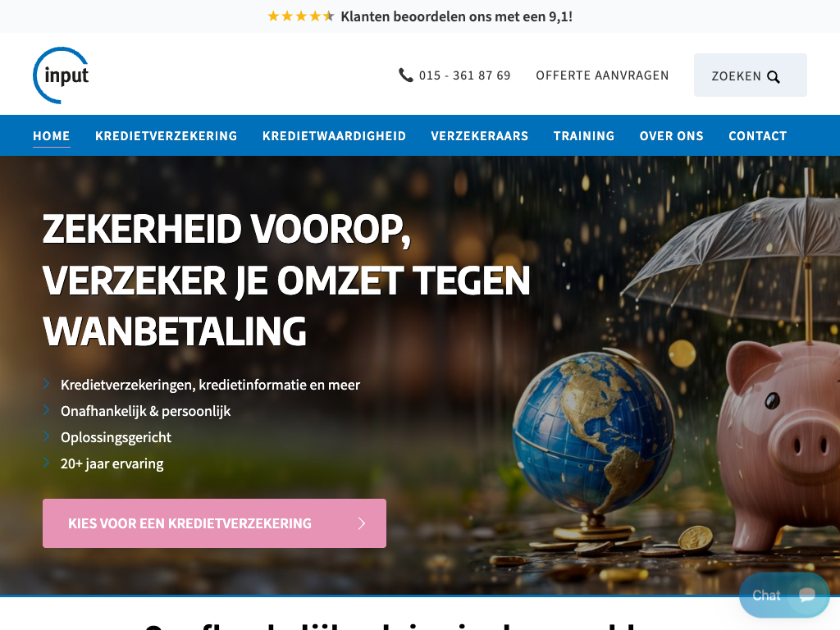840x630 pixels.
Task: Click the Input logo
Action: pyautogui.click(x=61, y=75)
